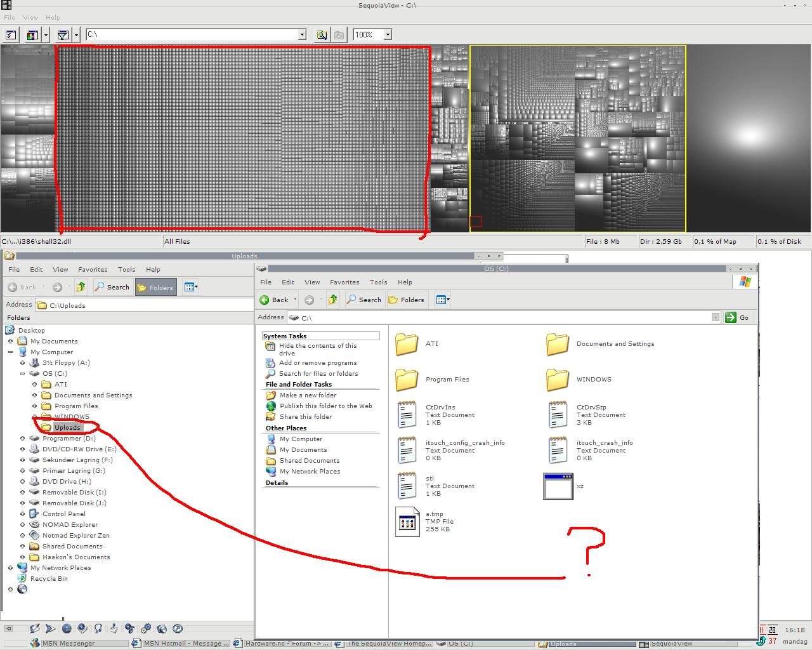Click the Up folder icon in OS (C:) window

[x=333, y=300]
